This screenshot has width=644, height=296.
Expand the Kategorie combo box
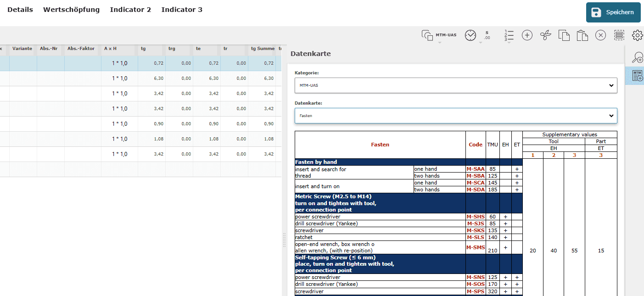[x=455, y=85]
